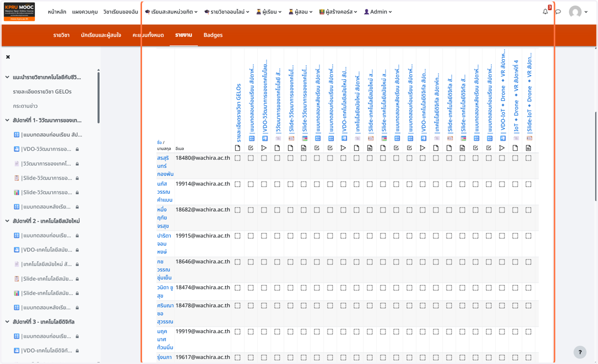
Task: Open the ผู้สอน dropdown menu
Action: click(300, 12)
